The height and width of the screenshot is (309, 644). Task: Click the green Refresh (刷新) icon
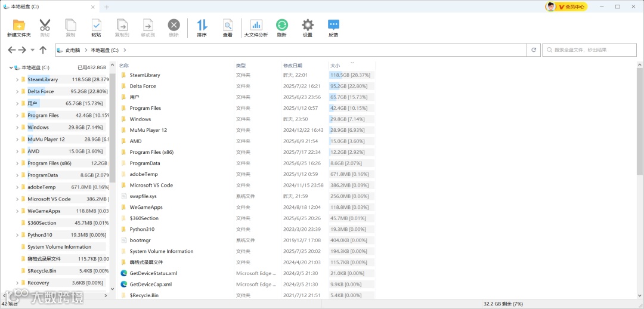point(281,25)
